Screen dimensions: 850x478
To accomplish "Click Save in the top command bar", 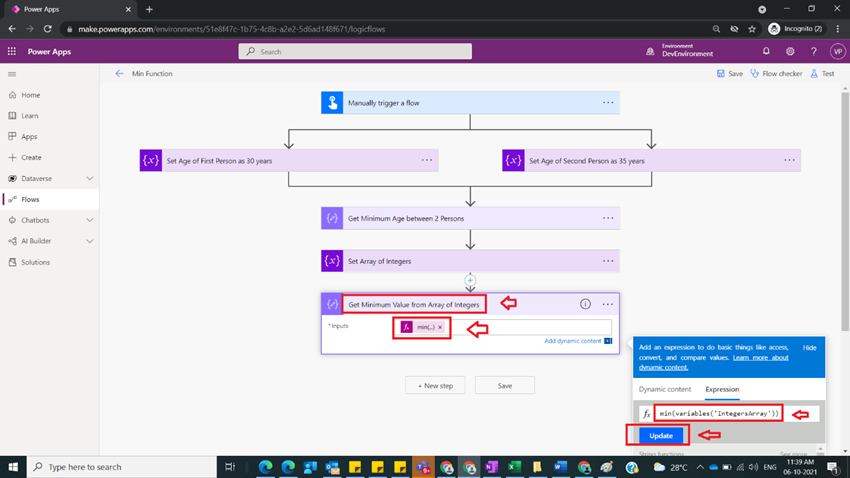I will click(x=730, y=74).
